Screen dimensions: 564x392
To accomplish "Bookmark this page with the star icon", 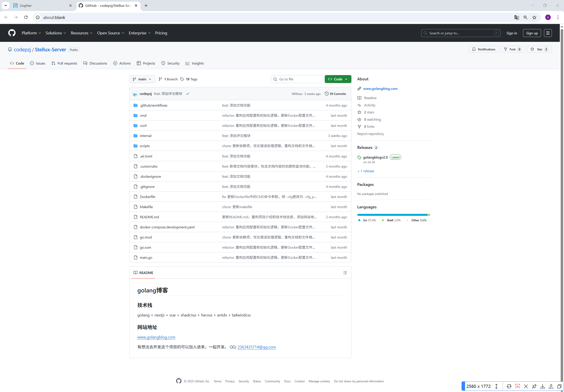I will pos(534,17).
